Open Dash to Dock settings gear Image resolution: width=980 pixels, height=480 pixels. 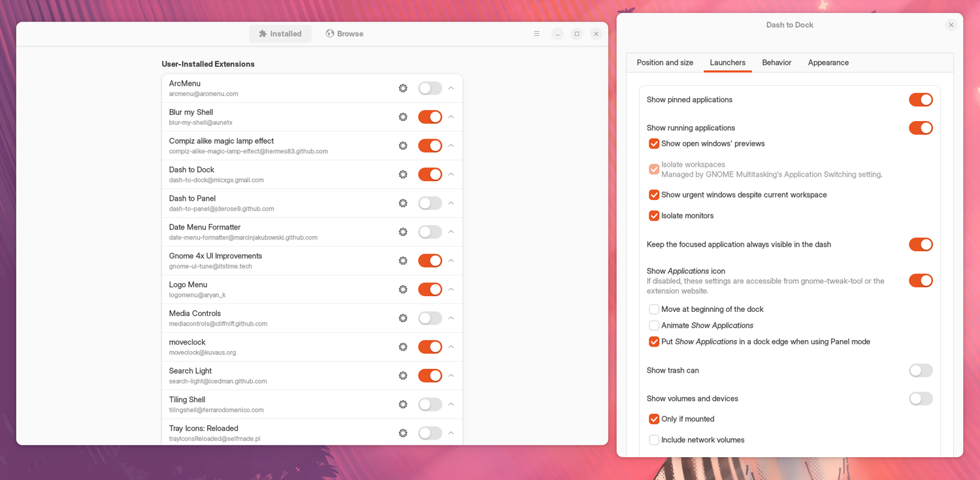tap(403, 175)
